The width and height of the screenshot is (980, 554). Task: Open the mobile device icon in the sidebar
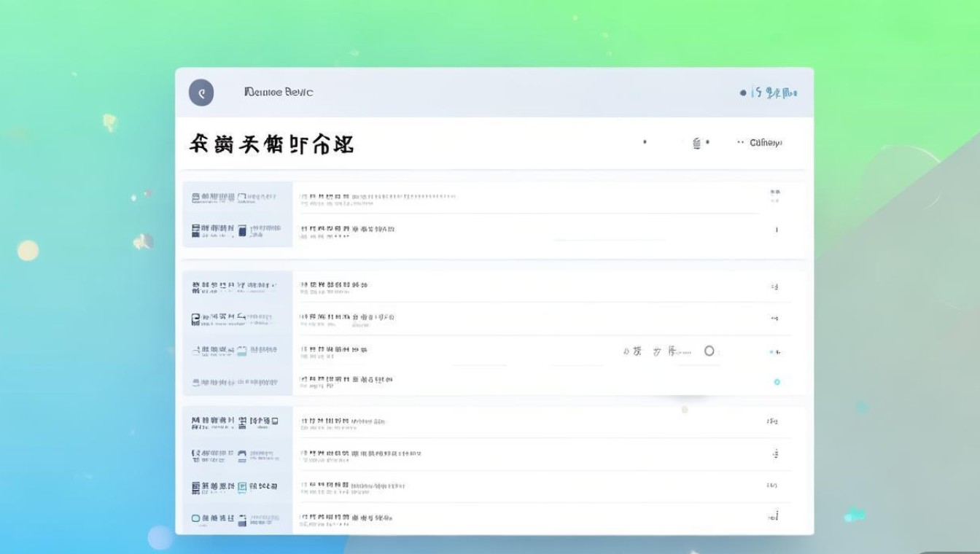(244, 230)
